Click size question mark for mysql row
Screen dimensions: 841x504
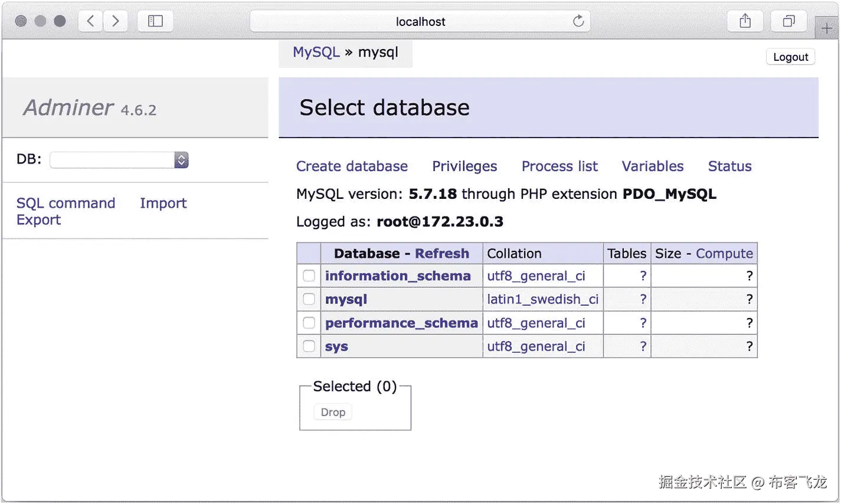pos(750,299)
